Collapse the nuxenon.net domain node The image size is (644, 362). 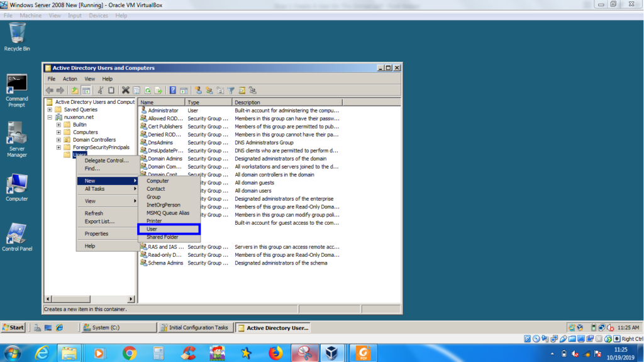pos(50,117)
